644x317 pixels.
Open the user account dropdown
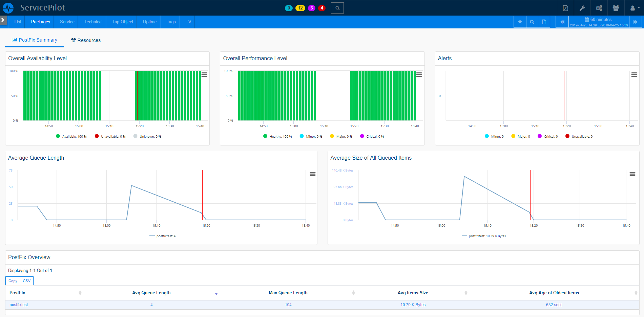pyautogui.click(x=634, y=8)
